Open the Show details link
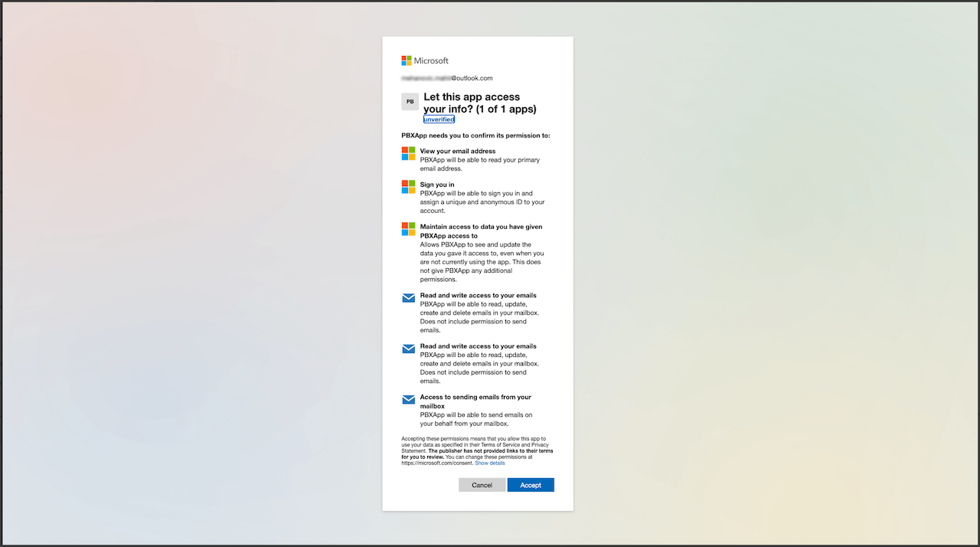The height and width of the screenshot is (547, 980). coord(490,463)
